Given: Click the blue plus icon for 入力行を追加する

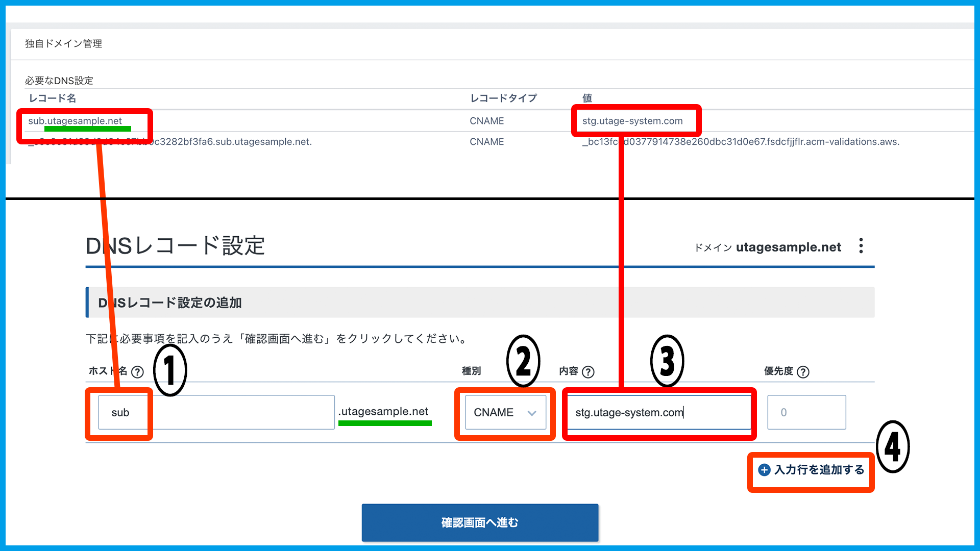Looking at the screenshot, I should 764,470.
